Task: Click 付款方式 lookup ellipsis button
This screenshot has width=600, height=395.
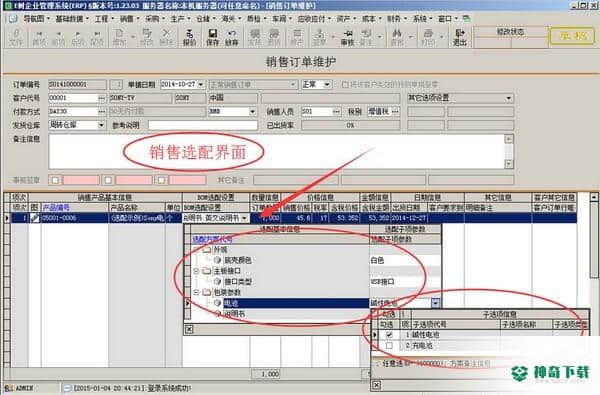Action: tap(101, 112)
